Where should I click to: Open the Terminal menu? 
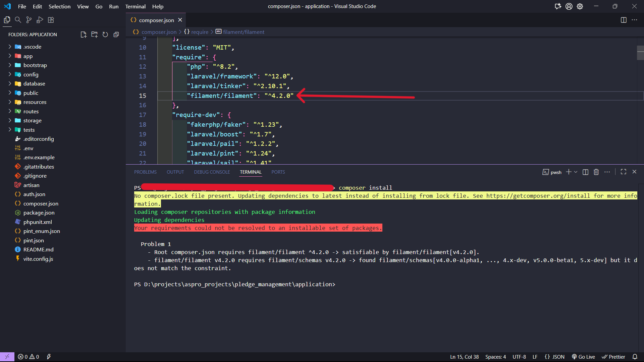pyautogui.click(x=135, y=6)
